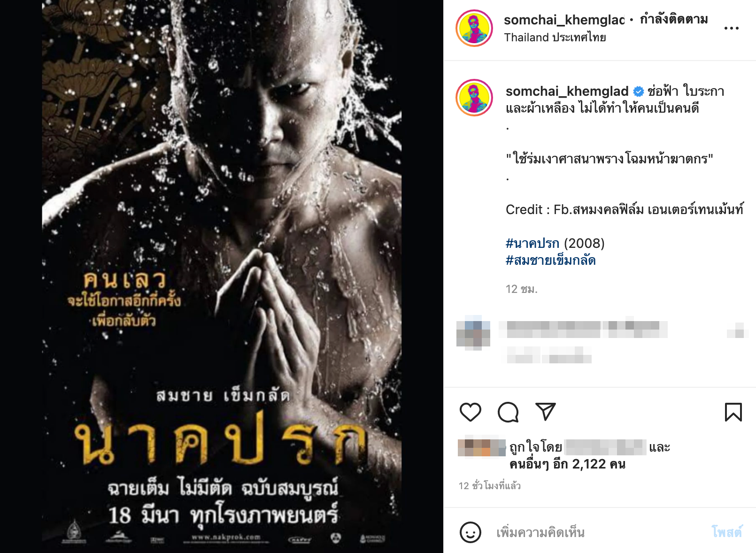Open hashtag #นาคปรก
The width and height of the screenshot is (756, 553).
[532, 243]
